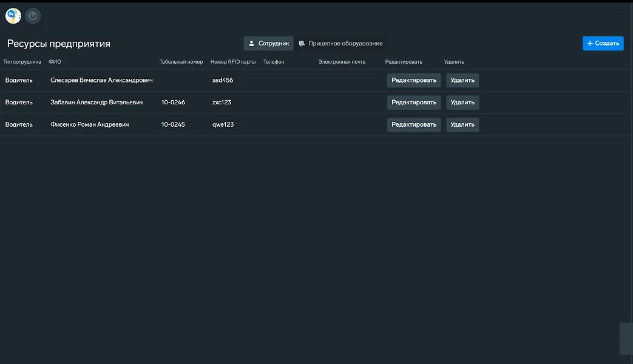Viewport: 633px width, 364px height.
Task: Open the help question mark icon
Action: 33,16
